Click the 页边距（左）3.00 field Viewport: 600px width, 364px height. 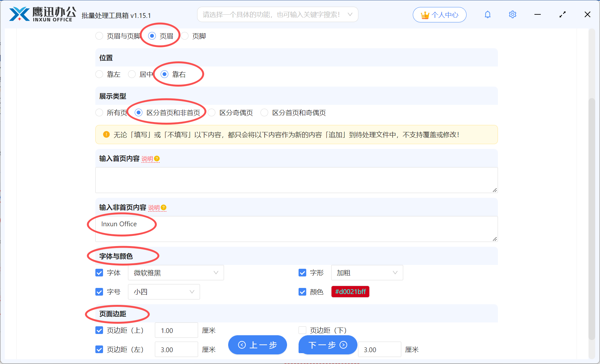point(176,349)
